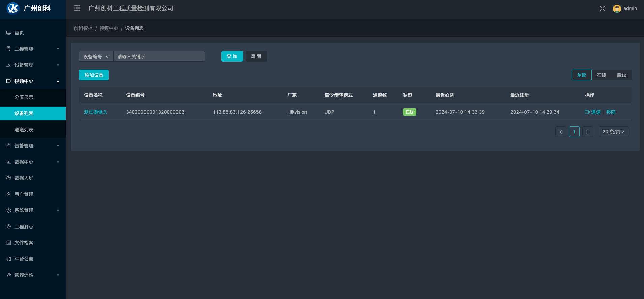Screen dimensions: 644x299
Task: Go to 工程测点 page
Action: [24, 227]
